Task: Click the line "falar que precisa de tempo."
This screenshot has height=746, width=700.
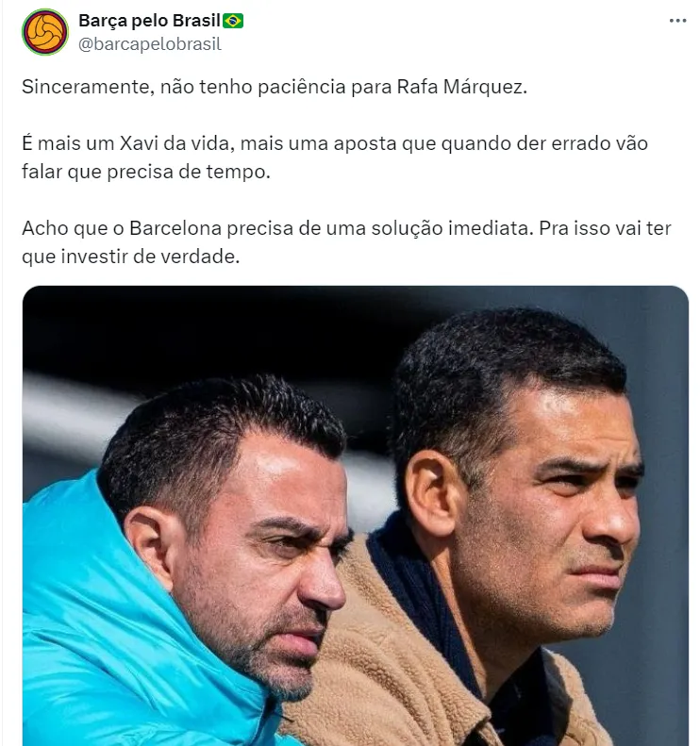Action: tap(146, 172)
